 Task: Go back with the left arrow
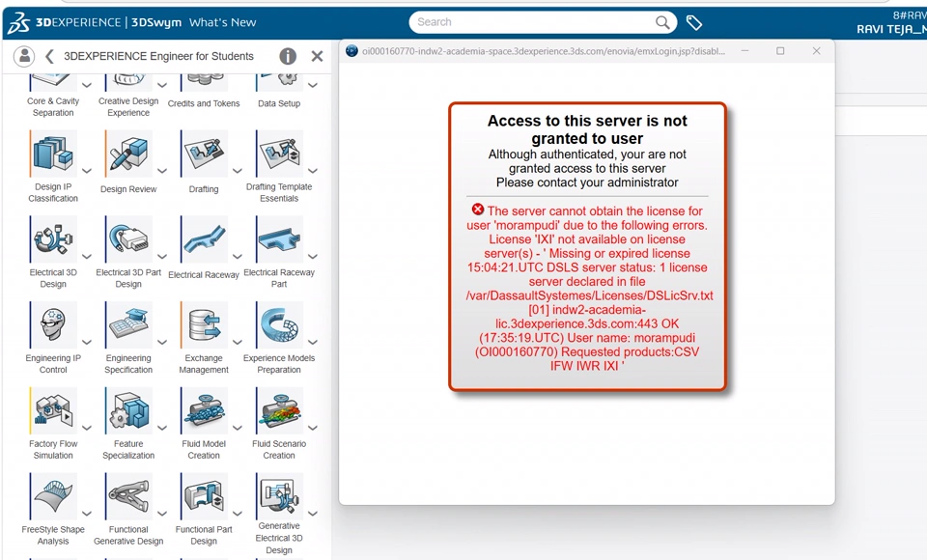[49, 56]
